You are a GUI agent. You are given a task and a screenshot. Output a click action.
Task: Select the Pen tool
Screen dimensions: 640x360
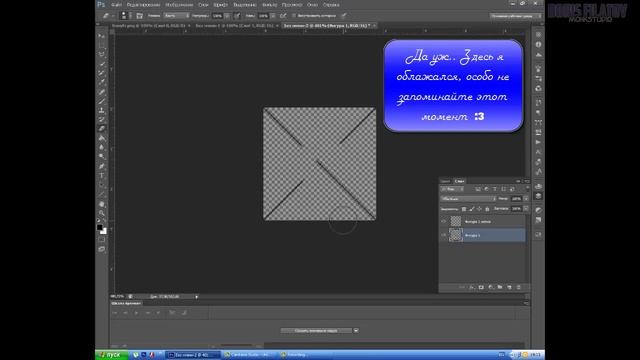[x=102, y=166]
